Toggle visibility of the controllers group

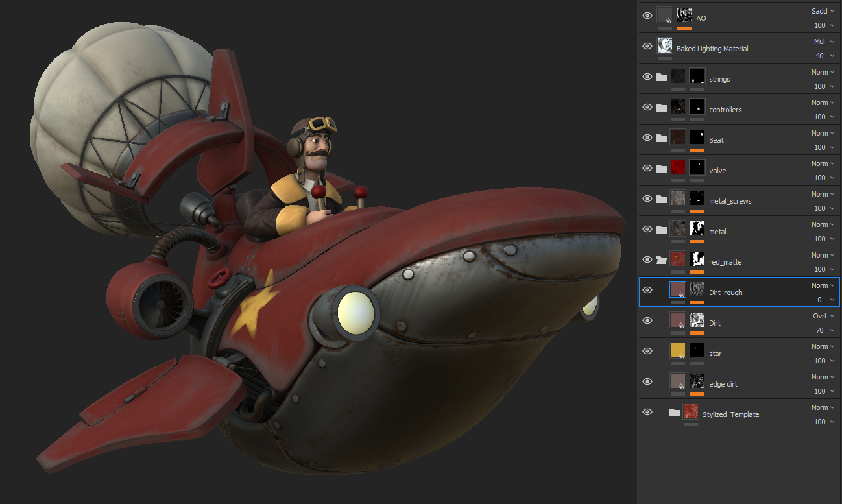(x=647, y=108)
